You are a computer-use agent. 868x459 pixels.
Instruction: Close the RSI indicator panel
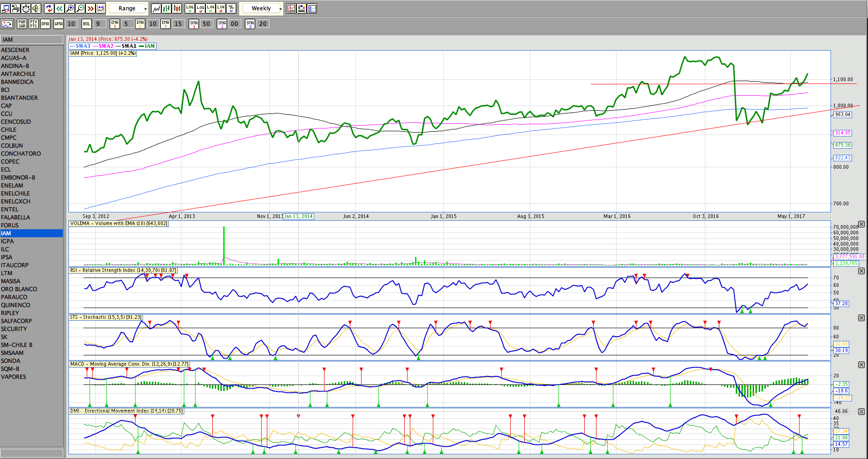[x=861, y=271]
